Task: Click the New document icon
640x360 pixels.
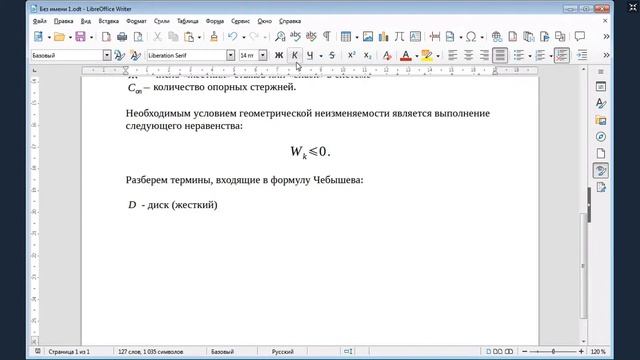Action: (38, 37)
